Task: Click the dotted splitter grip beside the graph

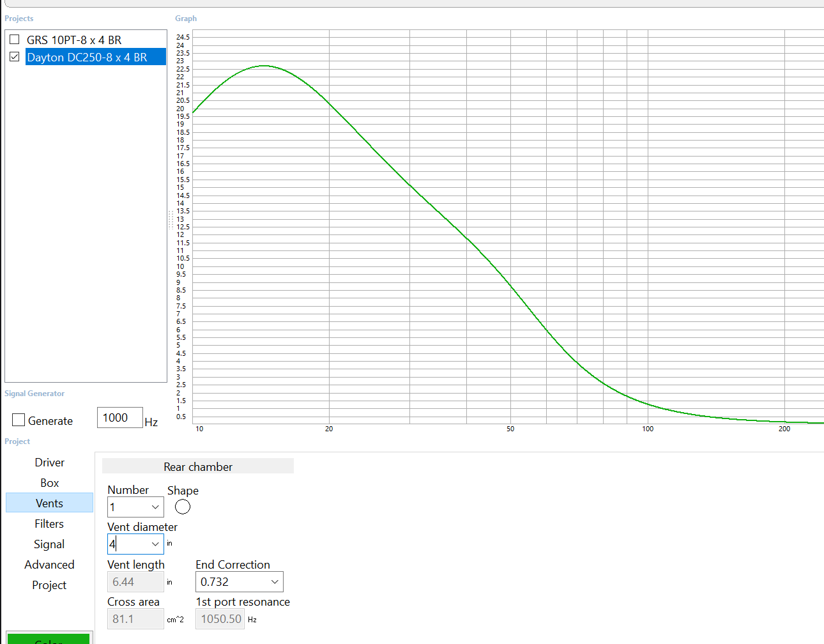Action: pyautogui.click(x=171, y=220)
